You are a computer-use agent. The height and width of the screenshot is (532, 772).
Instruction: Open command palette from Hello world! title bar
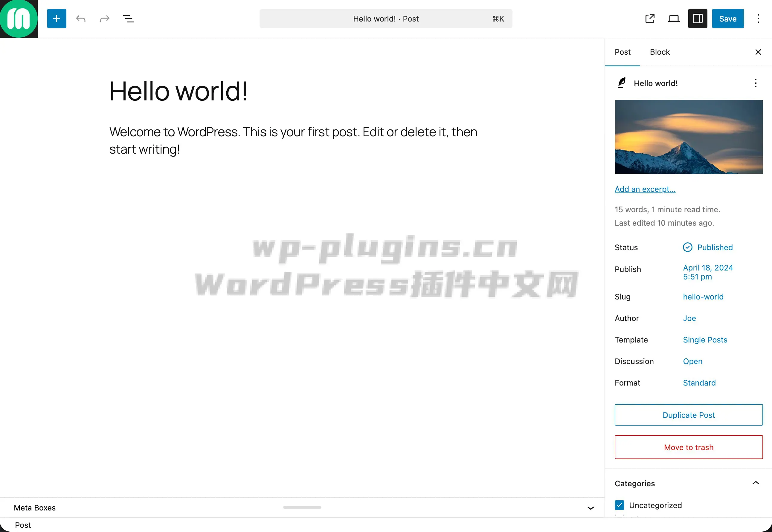point(386,19)
